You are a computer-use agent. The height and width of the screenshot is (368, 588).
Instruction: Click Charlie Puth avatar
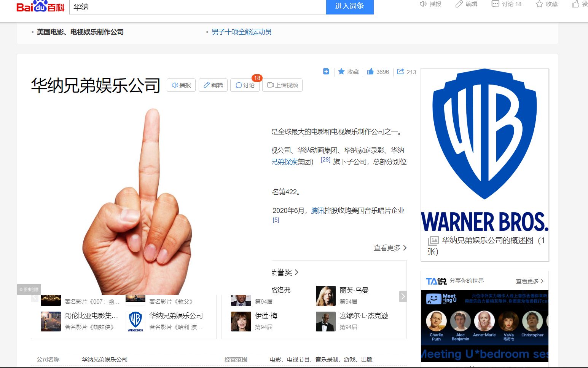[436, 321]
